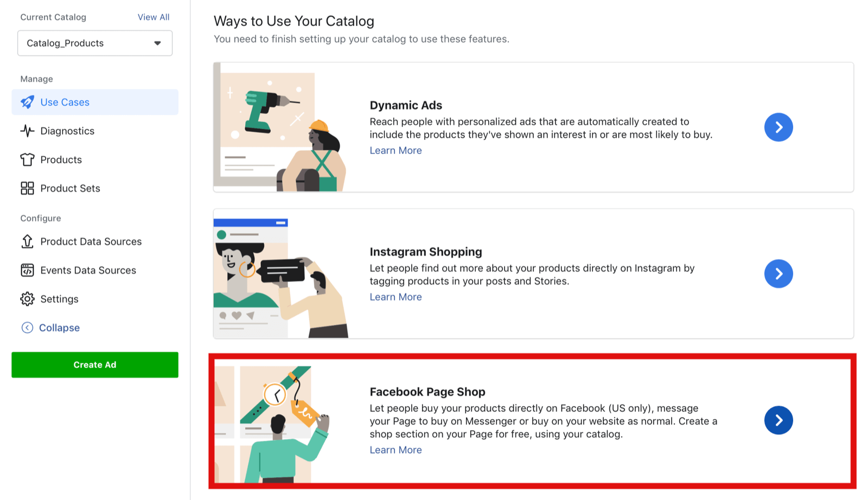This screenshot has width=868, height=500.
Task: Click the Events Data Sources code icon
Action: pos(27,270)
